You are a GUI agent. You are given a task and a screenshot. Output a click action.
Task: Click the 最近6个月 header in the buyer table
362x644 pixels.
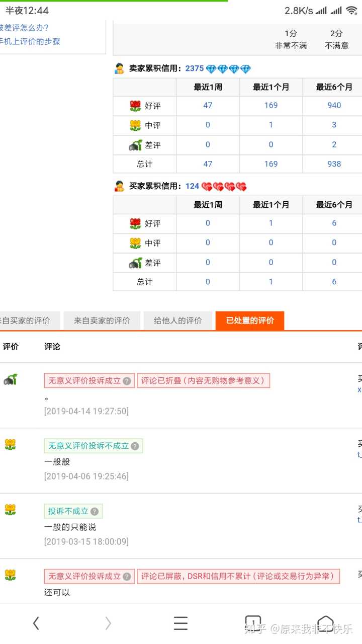(334, 205)
